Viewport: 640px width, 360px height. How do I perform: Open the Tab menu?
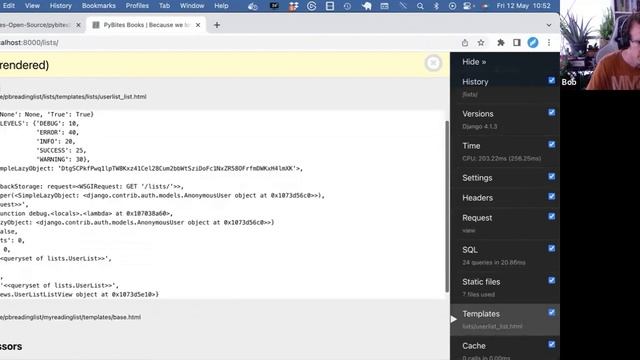[164, 6]
